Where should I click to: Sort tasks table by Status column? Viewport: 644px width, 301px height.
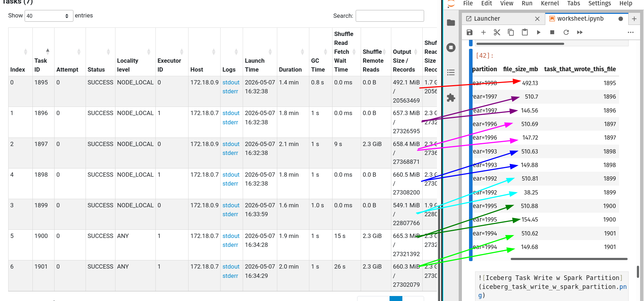pyautogui.click(x=100, y=52)
